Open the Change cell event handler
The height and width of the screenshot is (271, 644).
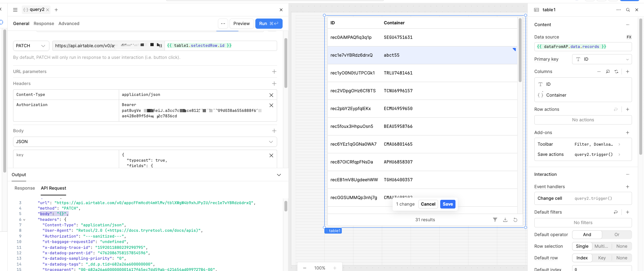click(583, 198)
